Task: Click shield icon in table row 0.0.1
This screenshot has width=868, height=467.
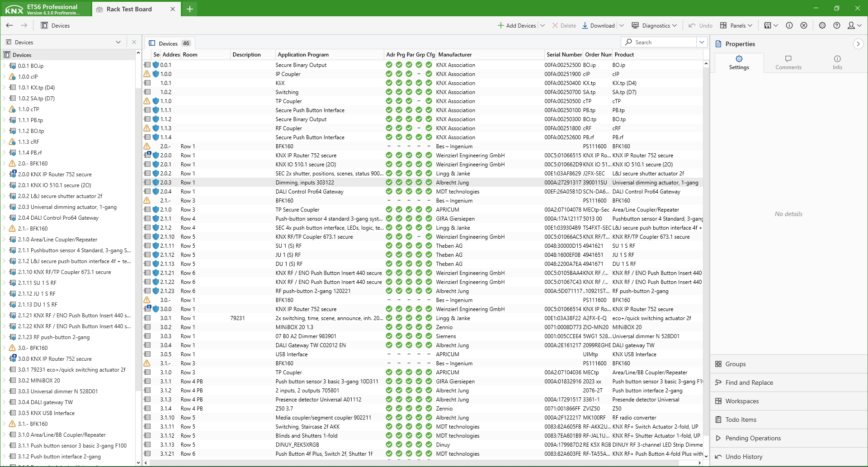Action: pyautogui.click(x=156, y=65)
